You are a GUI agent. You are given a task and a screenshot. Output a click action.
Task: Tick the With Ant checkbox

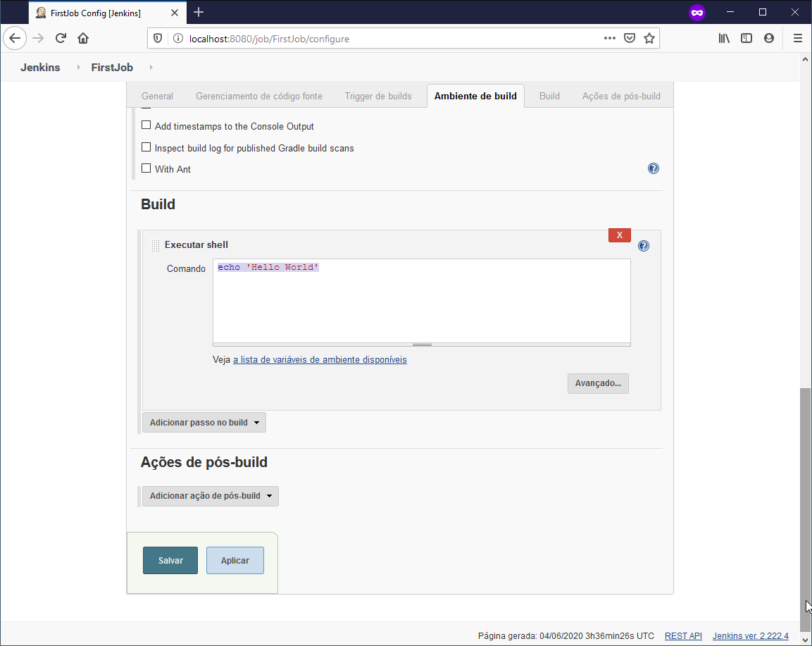click(146, 168)
